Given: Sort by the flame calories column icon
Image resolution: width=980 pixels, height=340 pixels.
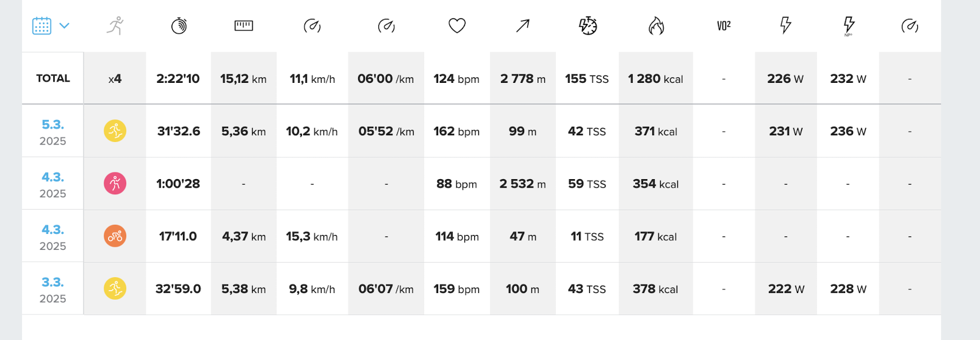Looking at the screenshot, I should 656,26.
